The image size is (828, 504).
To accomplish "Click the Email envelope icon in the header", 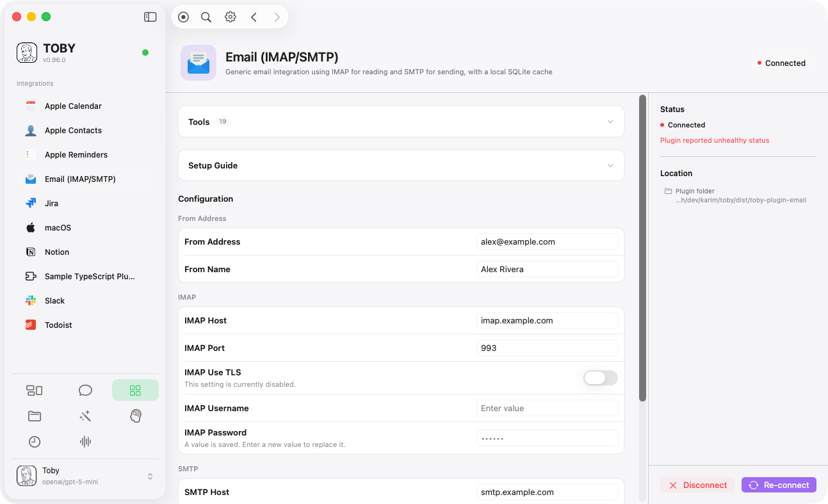I will pos(199,63).
